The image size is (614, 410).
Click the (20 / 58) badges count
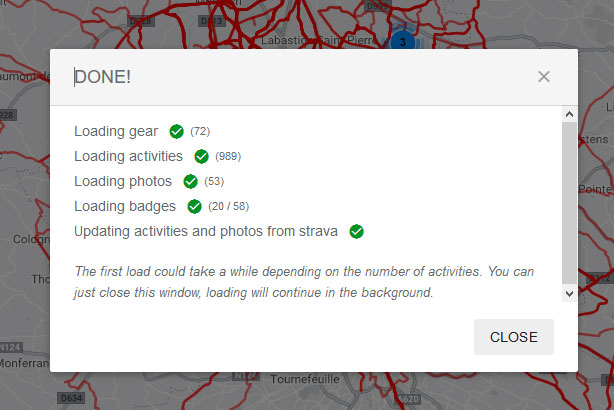click(229, 206)
